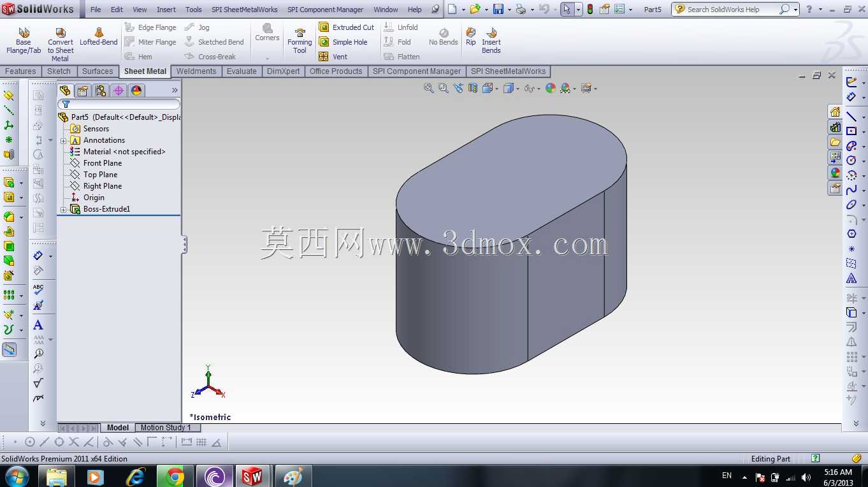Open the SPI SheetMetalWorks menu
This screenshot has width=868, height=487.
pyautogui.click(x=245, y=10)
